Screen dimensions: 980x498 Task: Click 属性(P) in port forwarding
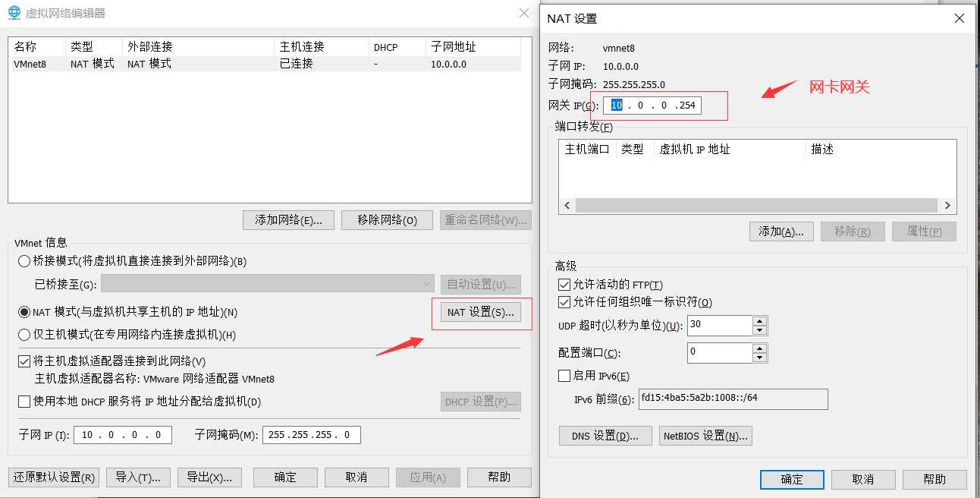click(x=924, y=232)
